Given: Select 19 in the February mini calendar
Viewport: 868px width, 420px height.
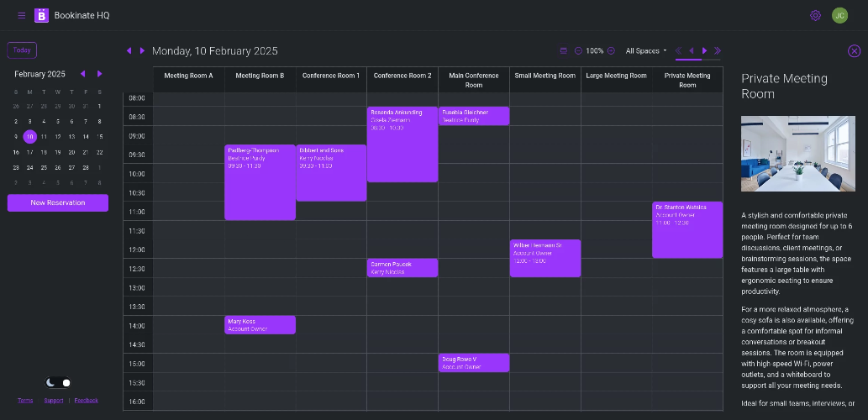Looking at the screenshot, I should click(x=58, y=152).
